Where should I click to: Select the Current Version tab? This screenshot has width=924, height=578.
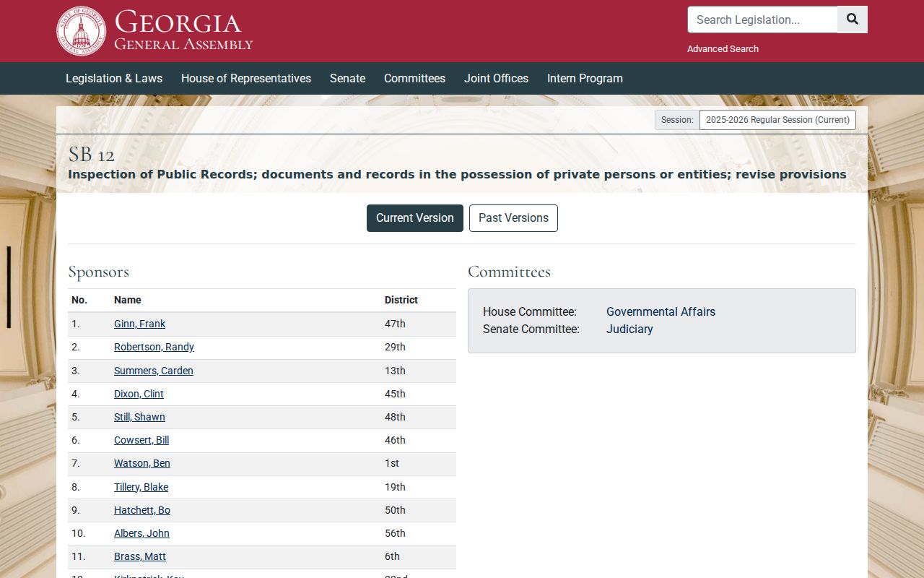tap(415, 218)
